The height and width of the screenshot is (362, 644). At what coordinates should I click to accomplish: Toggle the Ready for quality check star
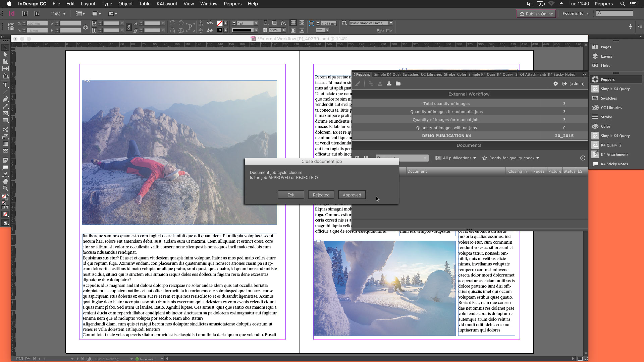484,158
